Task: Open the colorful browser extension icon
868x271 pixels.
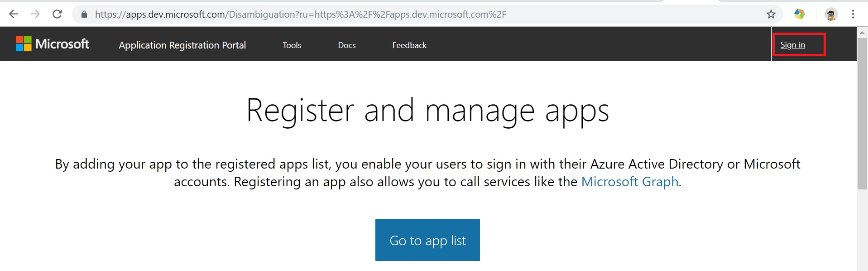Action: coord(800,14)
